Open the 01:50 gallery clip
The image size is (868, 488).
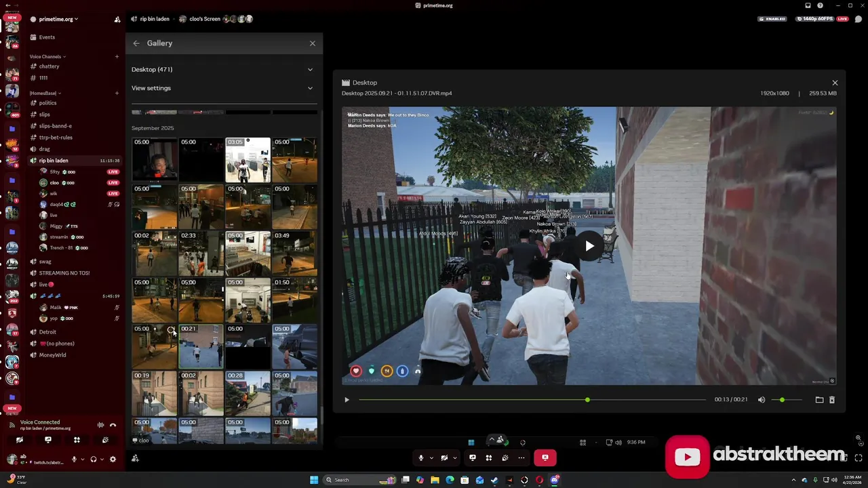pos(294,300)
